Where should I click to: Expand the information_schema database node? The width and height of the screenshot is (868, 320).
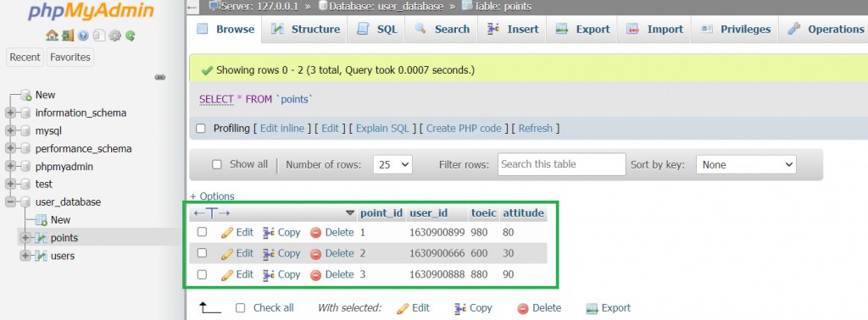(10, 113)
